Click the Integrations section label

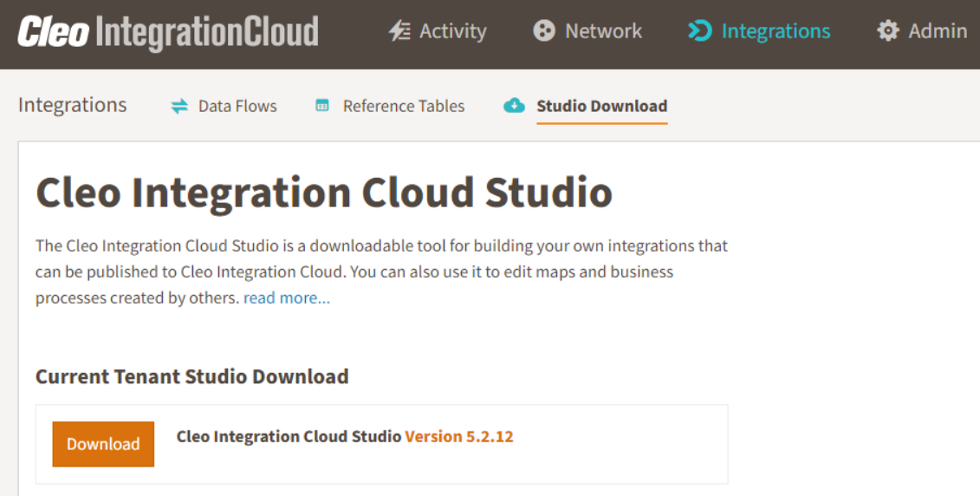73,105
